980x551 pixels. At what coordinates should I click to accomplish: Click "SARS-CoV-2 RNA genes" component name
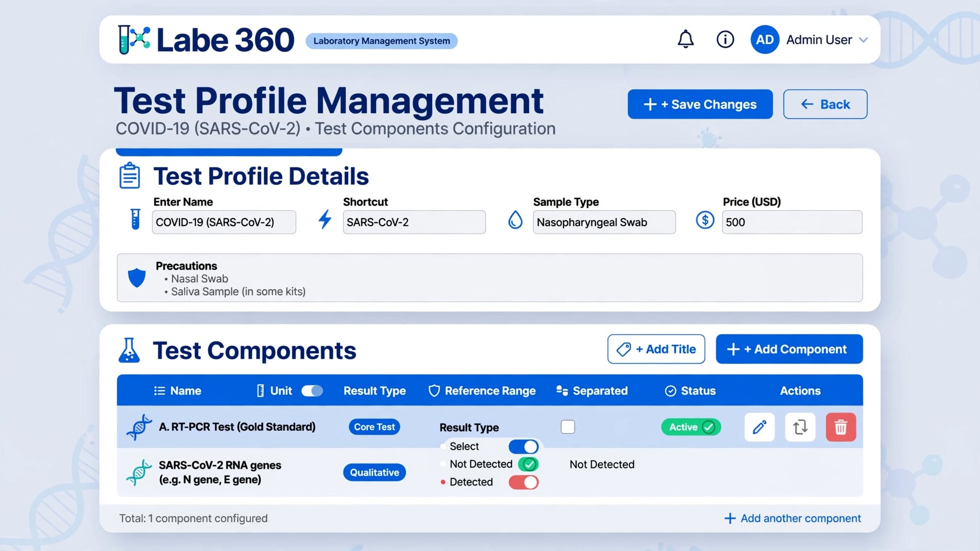(220, 465)
